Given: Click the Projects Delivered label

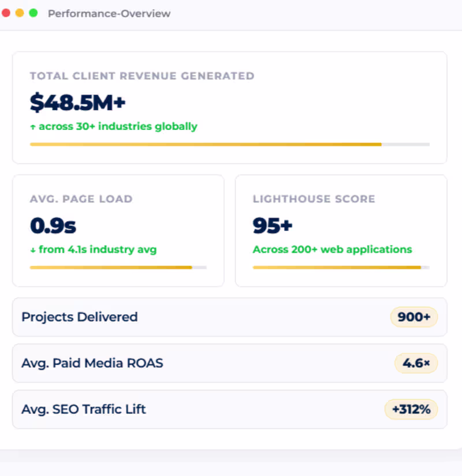Looking at the screenshot, I should coord(80,317).
